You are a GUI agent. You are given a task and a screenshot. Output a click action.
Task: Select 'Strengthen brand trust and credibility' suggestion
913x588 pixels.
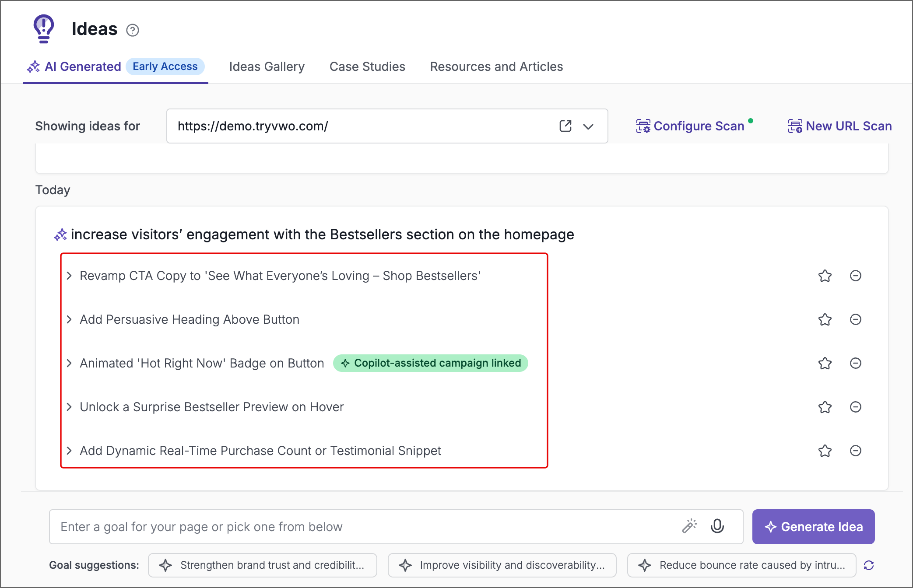[263, 565]
